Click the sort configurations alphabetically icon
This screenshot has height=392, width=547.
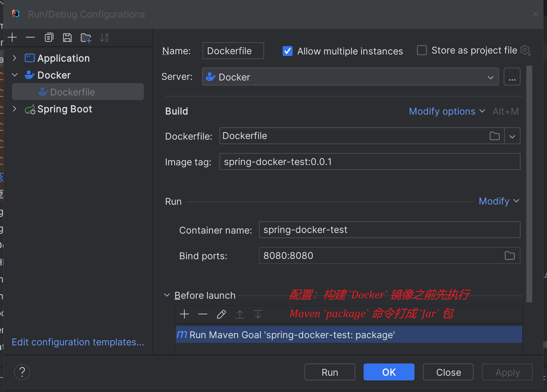point(104,38)
